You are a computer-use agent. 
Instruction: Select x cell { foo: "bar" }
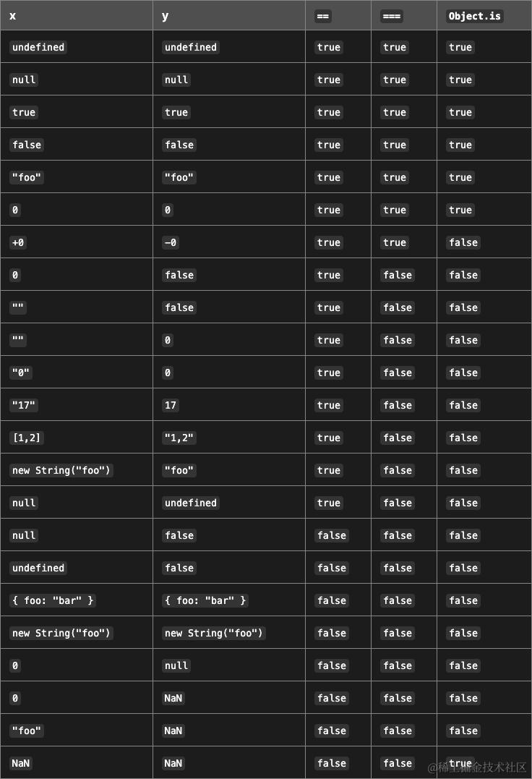[53, 600]
